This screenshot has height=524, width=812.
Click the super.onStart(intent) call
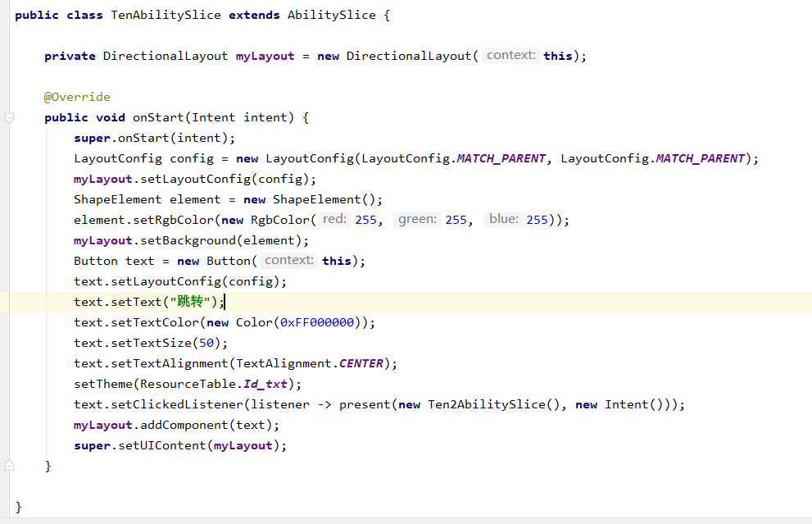pos(152,138)
